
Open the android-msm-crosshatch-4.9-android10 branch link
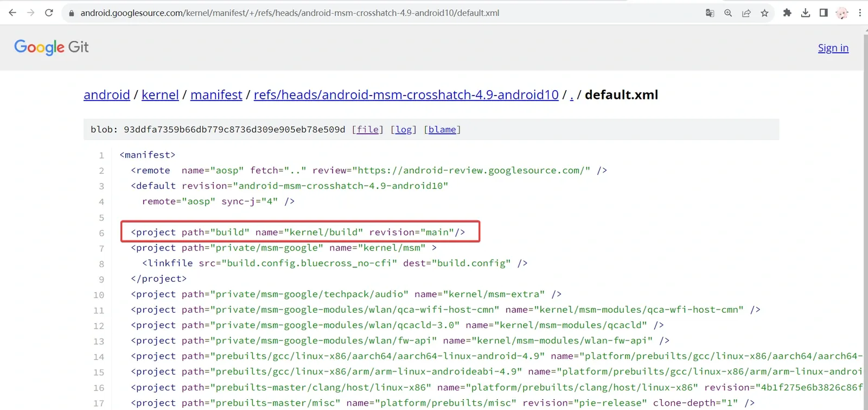click(406, 94)
